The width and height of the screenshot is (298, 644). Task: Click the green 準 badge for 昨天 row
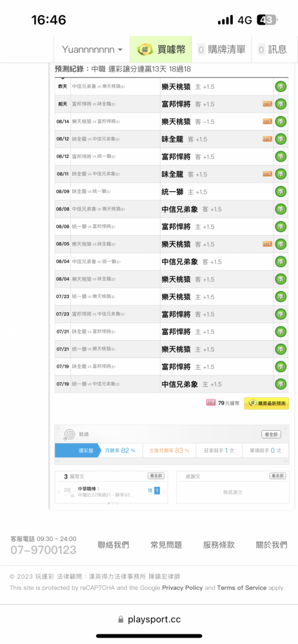pos(281,87)
